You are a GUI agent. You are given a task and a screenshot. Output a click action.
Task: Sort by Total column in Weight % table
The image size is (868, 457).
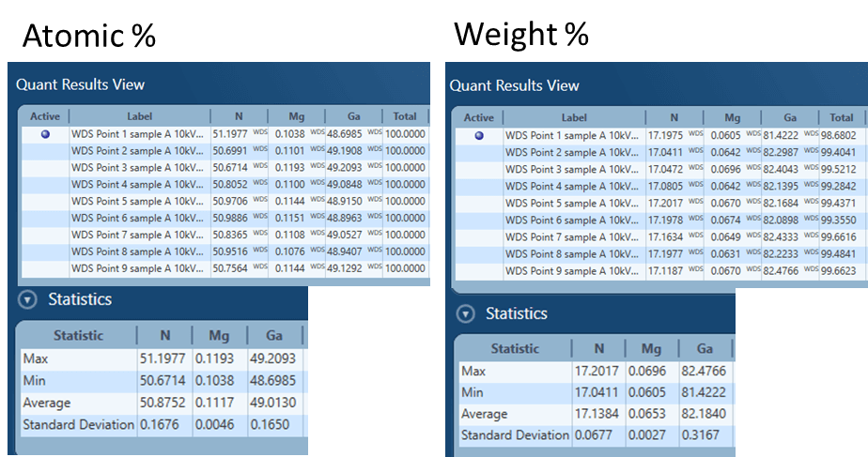tap(842, 118)
